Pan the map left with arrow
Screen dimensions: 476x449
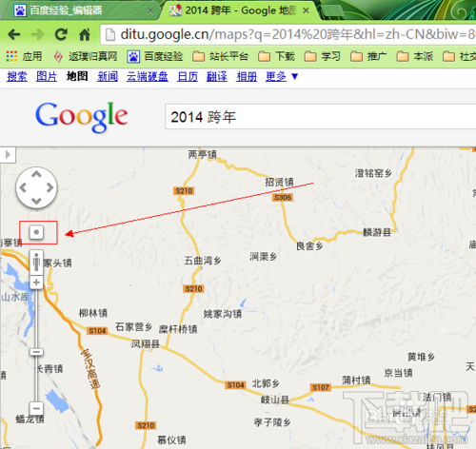(x=23, y=187)
